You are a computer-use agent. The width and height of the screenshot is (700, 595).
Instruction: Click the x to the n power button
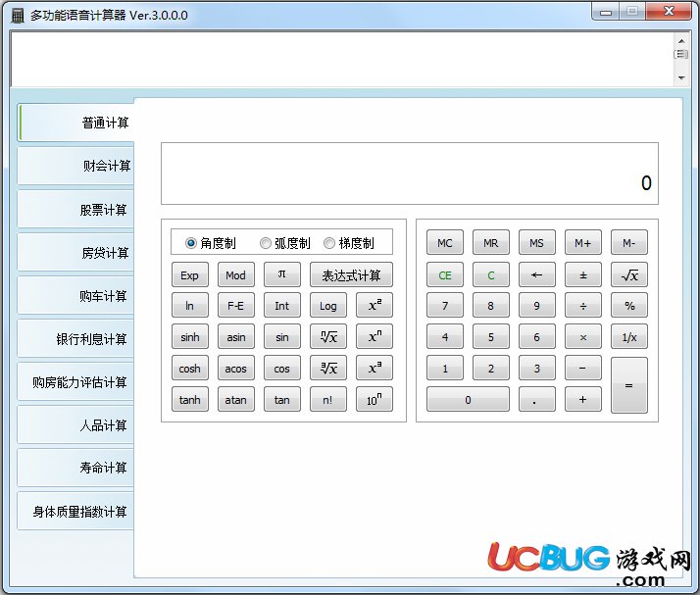[x=375, y=336]
